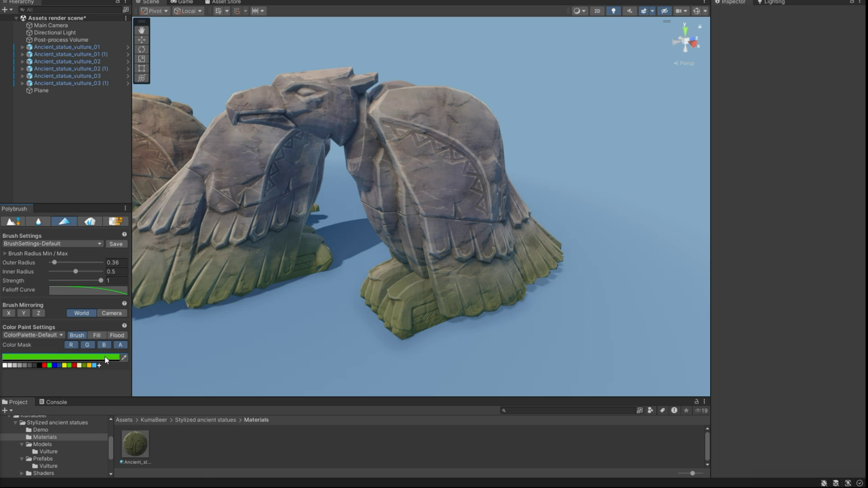Toggle the R color mask channel
Viewport: 868px width, 488px height.
point(71,345)
